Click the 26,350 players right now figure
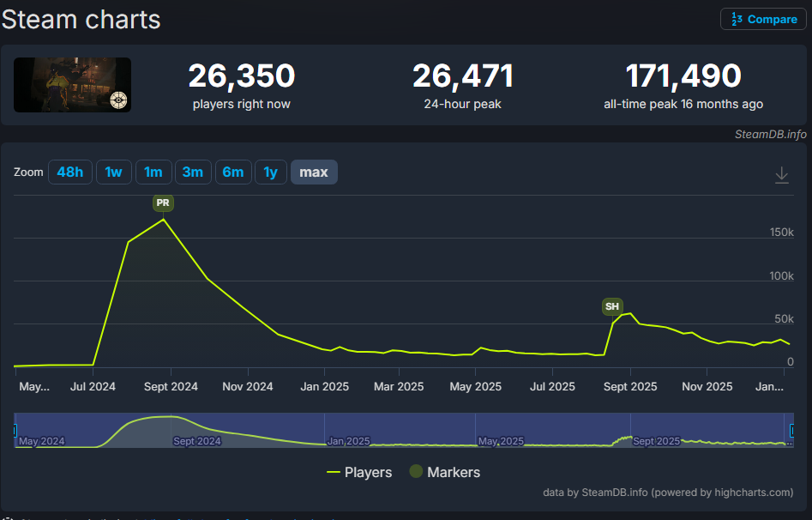Image resolution: width=812 pixels, height=520 pixels. (242, 76)
